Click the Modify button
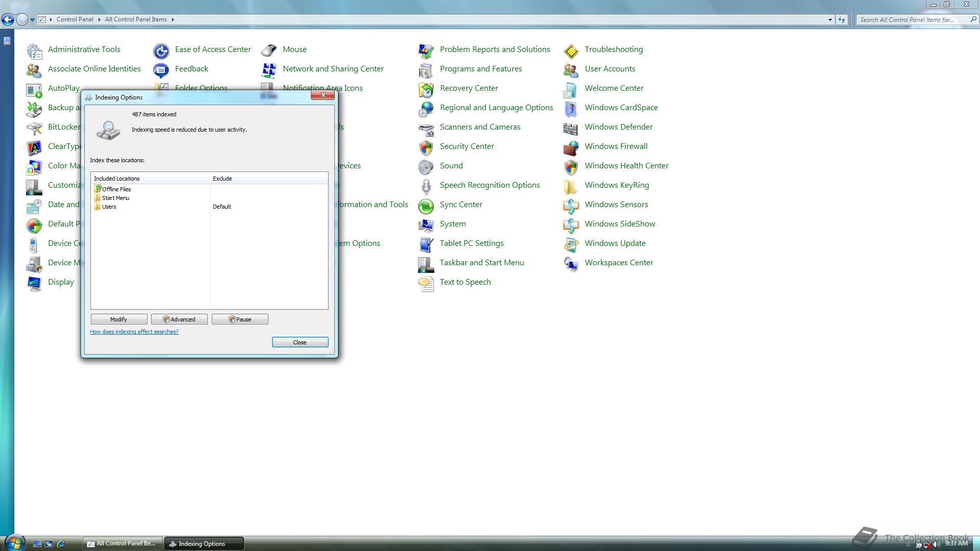This screenshot has width=980, height=551. [119, 319]
